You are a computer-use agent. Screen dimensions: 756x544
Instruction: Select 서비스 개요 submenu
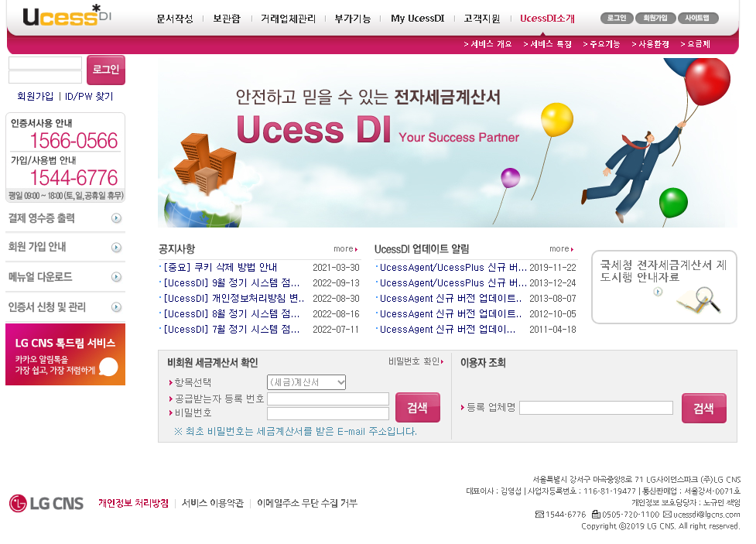coord(487,44)
